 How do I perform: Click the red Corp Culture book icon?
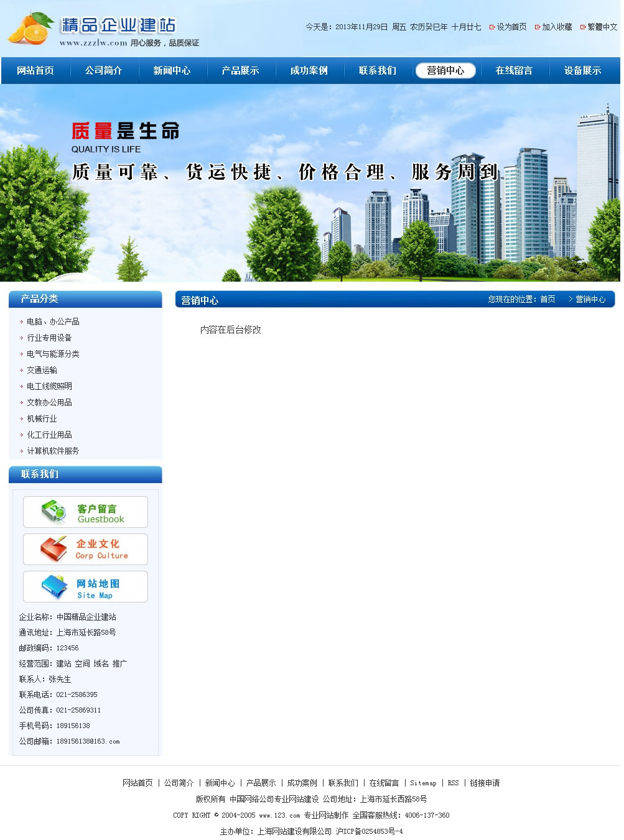coord(54,549)
